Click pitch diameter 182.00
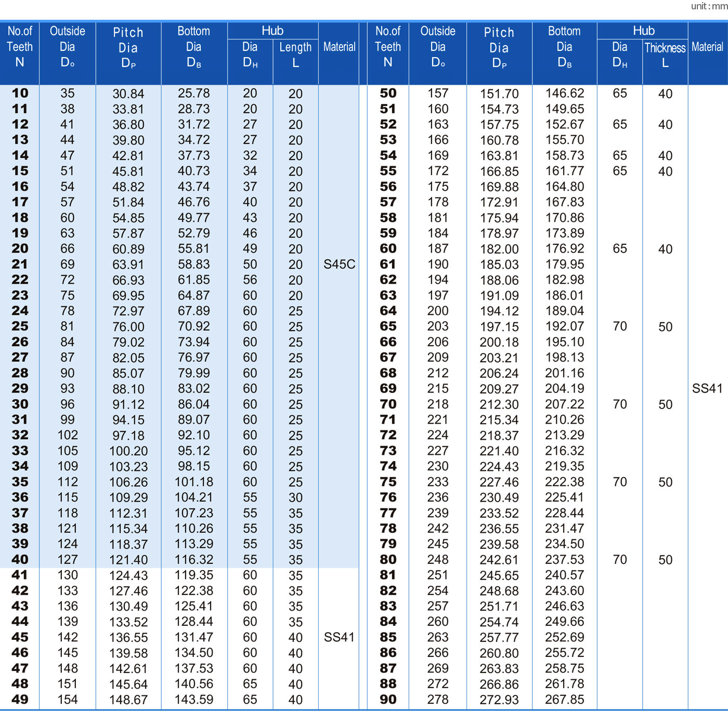Screen dimensions: 728x711 coord(499,249)
